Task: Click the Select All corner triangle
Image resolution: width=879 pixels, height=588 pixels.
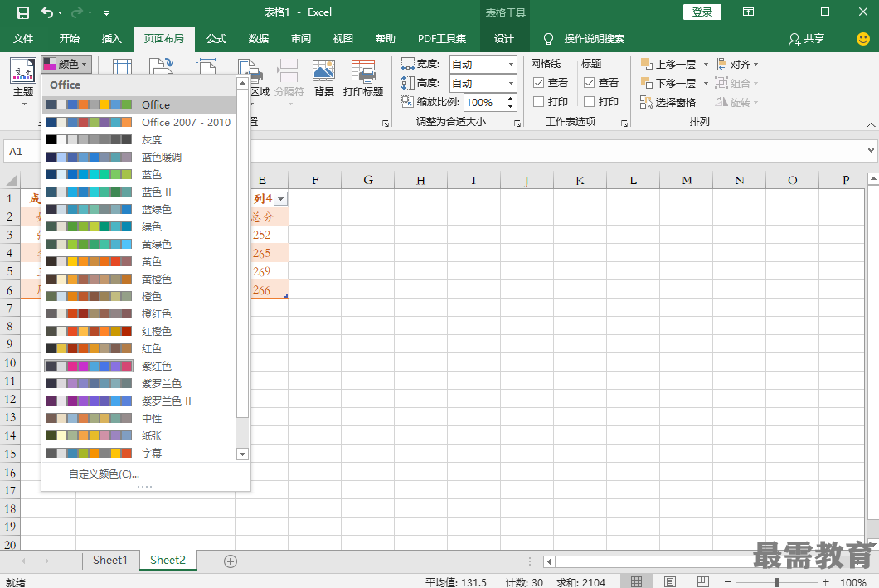Action: [x=12, y=180]
